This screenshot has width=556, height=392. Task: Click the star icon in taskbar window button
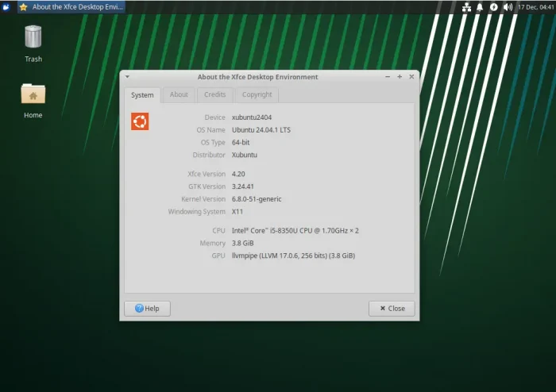(23, 7)
